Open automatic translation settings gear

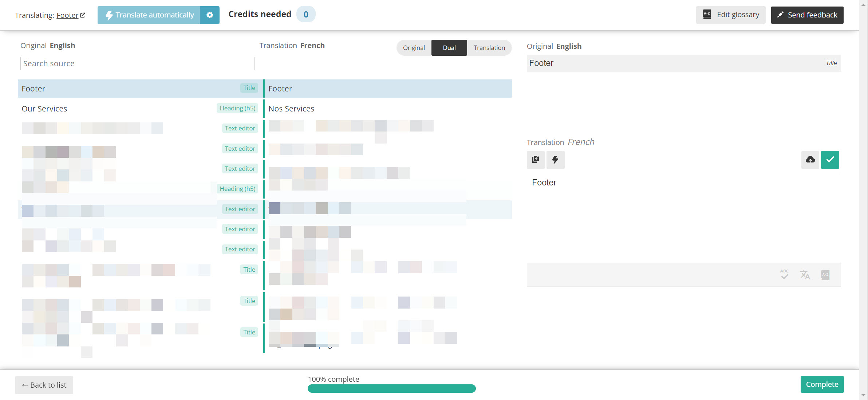point(210,15)
